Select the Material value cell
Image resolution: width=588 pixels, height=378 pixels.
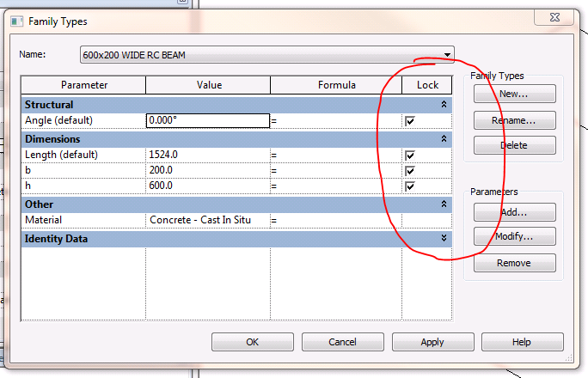click(207, 221)
